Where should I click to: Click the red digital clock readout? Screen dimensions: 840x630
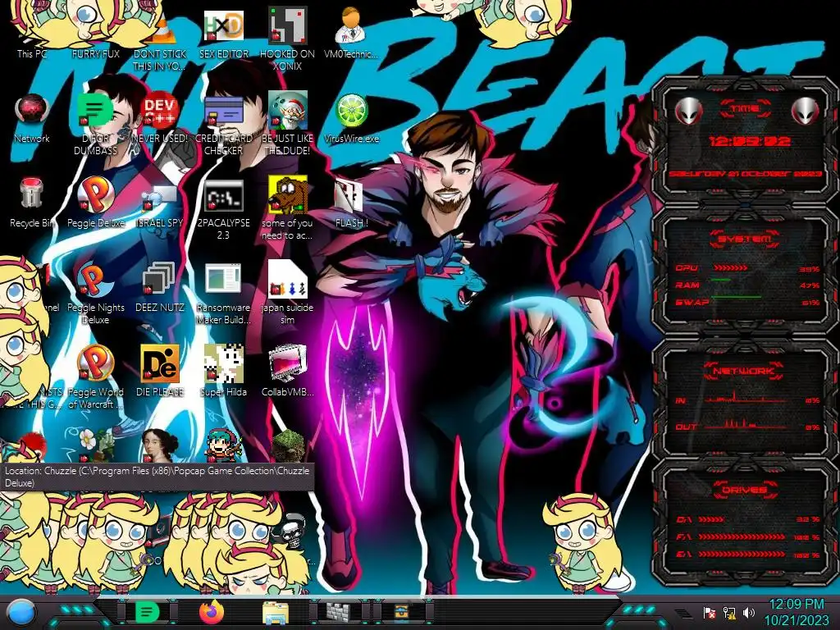tap(749, 141)
